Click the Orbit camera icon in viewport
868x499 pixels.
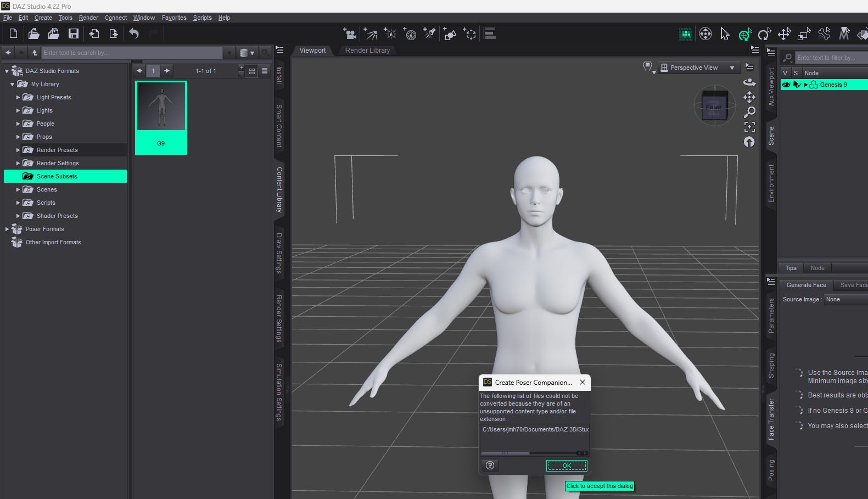[x=749, y=82]
